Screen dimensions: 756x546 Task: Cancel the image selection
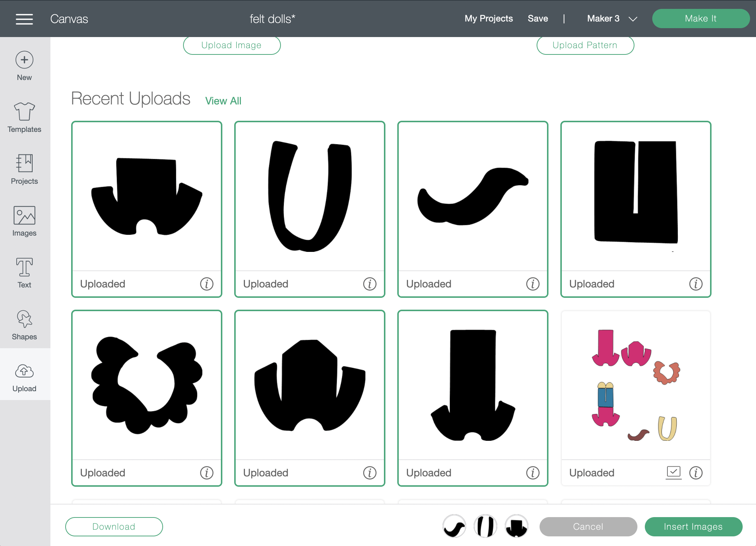click(x=588, y=527)
